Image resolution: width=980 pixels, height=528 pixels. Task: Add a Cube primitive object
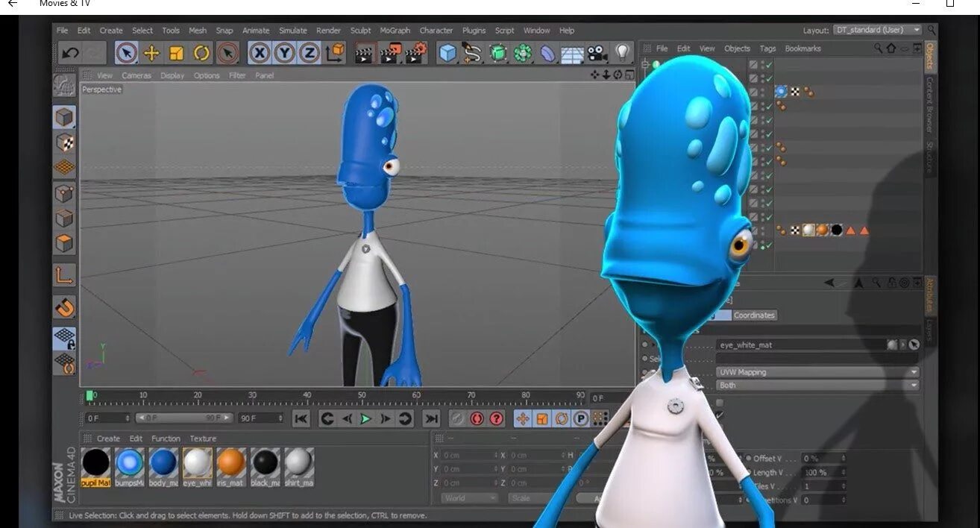coord(447,53)
